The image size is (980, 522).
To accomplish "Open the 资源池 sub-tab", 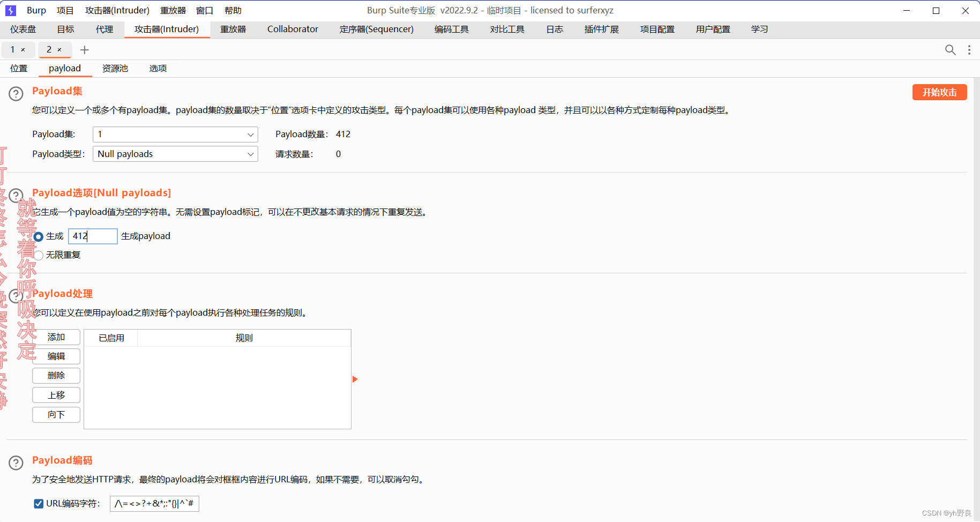I will tap(115, 69).
